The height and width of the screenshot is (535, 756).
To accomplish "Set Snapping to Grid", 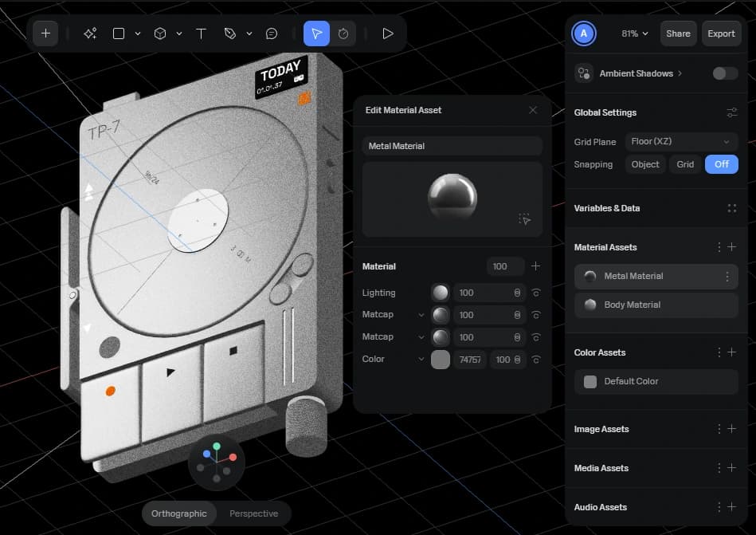I will point(685,164).
